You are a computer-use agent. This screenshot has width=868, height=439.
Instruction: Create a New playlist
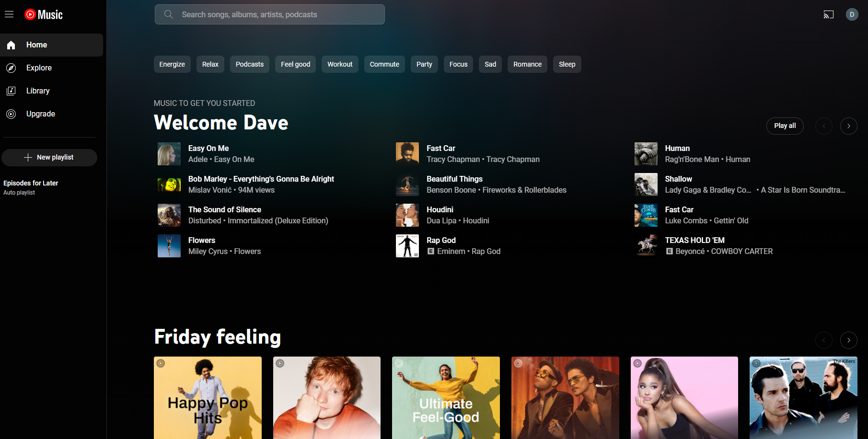click(49, 157)
